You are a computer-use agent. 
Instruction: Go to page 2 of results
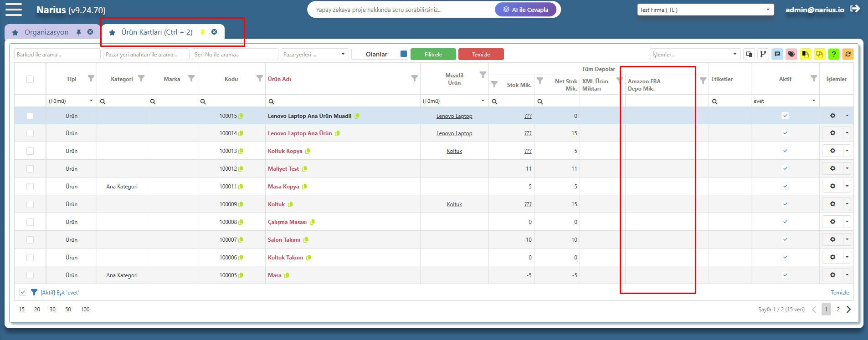pos(838,310)
